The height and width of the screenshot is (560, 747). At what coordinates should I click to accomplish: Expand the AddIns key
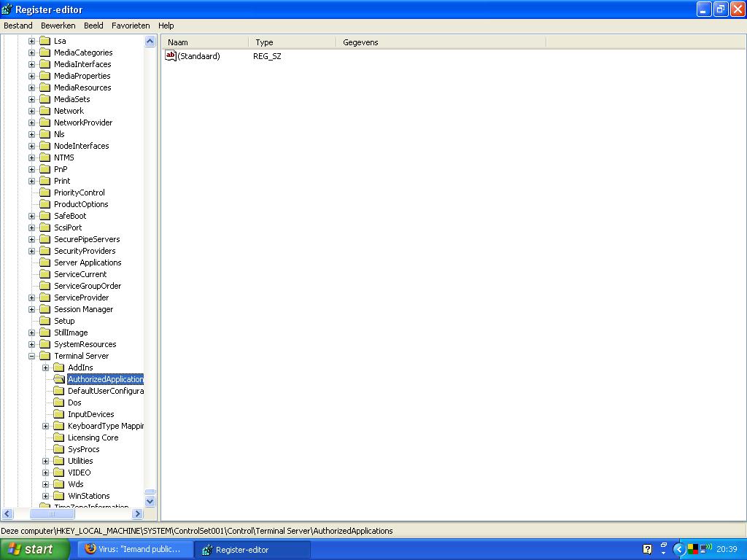point(45,367)
